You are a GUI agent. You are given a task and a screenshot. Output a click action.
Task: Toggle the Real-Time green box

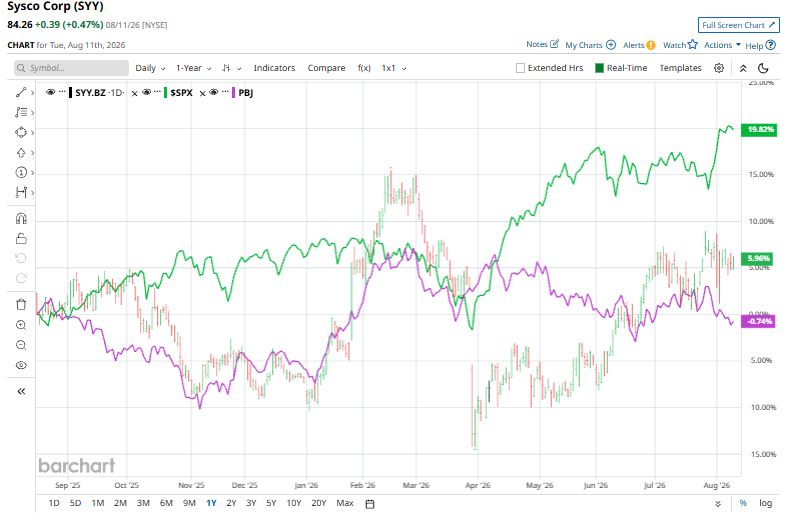coord(599,68)
